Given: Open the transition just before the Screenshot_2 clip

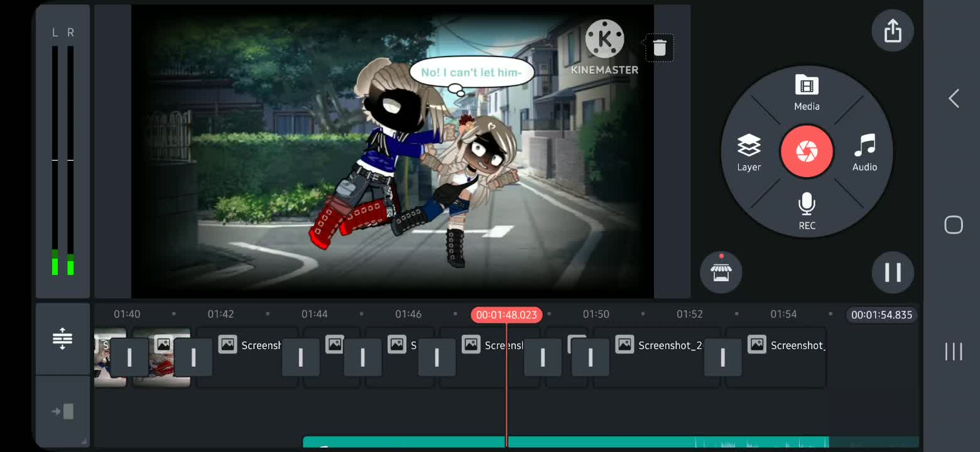Looking at the screenshot, I should [591, 357].
